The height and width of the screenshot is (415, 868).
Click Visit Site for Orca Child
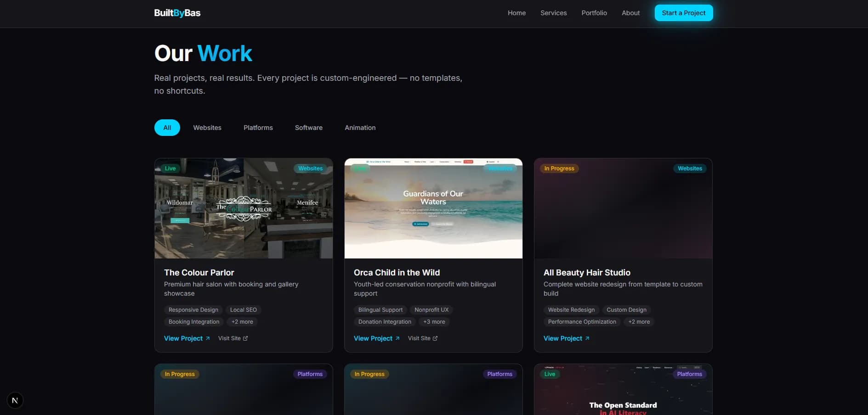pos(423,338)
